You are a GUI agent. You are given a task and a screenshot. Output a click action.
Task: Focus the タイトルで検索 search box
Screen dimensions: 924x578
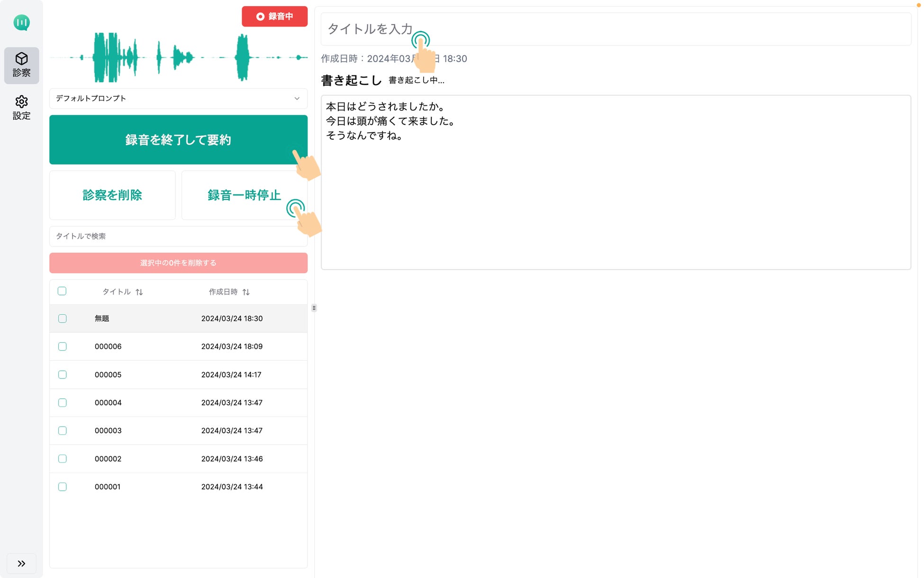coord(178,236)
